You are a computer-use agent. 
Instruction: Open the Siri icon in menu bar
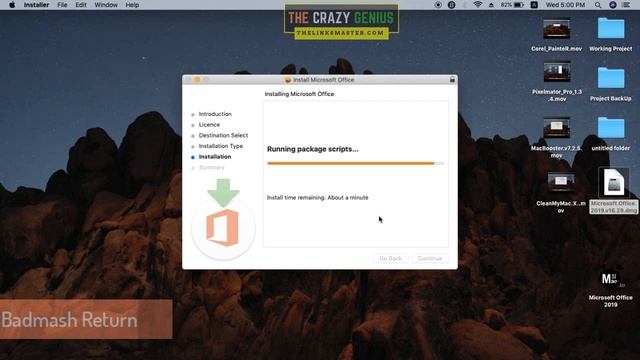tap(612, 5)
